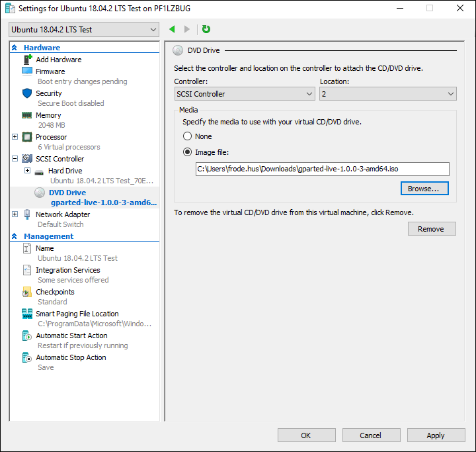Open the Location dropdown
Viewport: 476px width, 452px height.
click(x=388, y=94)
